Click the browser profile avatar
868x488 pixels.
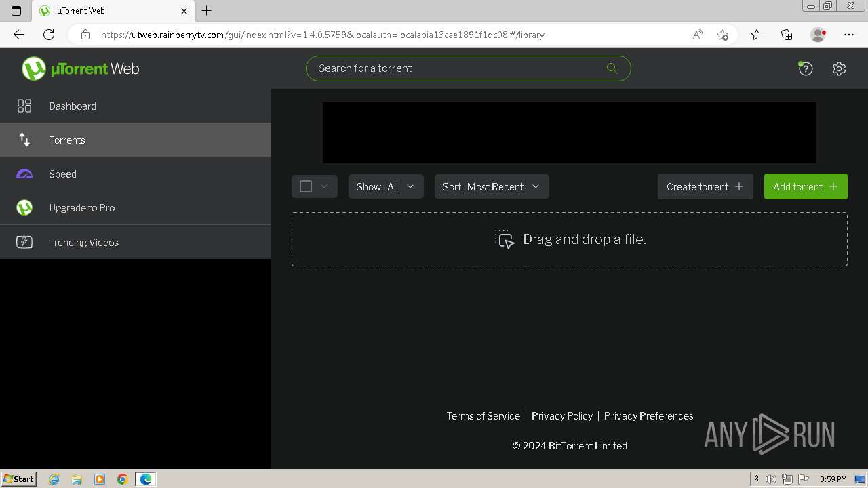point(818,35)
